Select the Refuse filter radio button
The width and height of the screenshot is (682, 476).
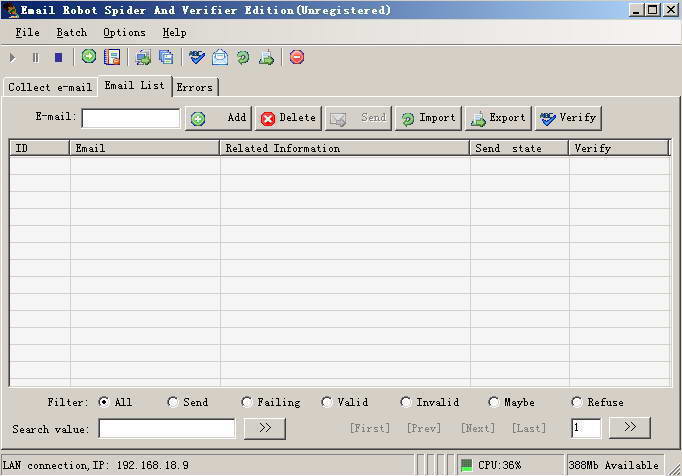click(x=577, y=402)
